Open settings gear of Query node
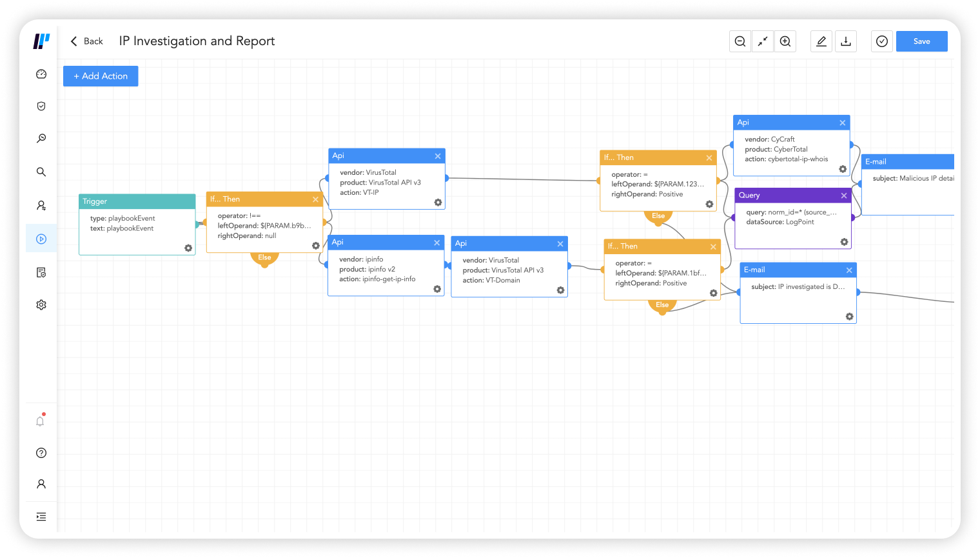 844,242
